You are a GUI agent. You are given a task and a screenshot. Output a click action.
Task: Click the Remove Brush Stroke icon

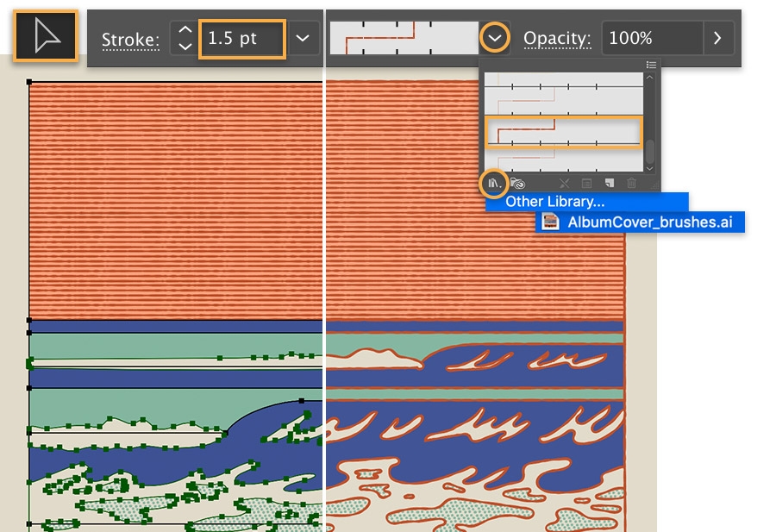pyautogui.click(x=564, y=184)
